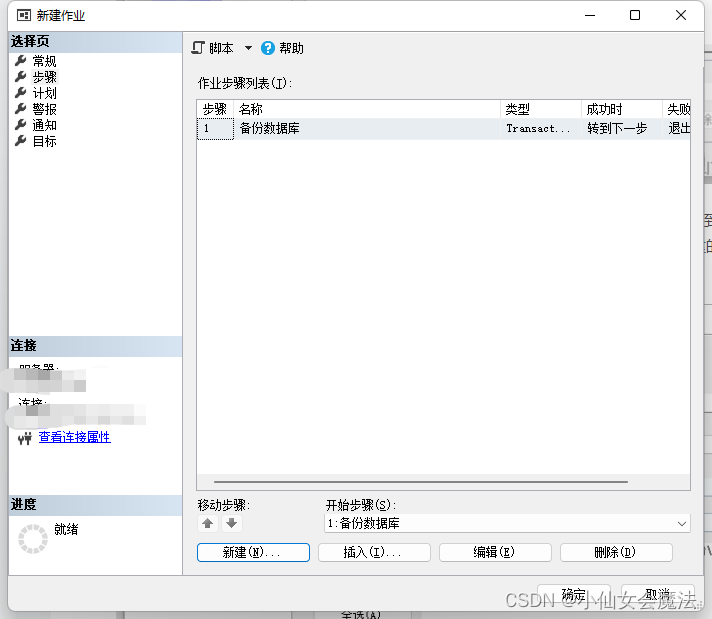The width and height of the screenshot is (712, 619).
Task: Click the 成功时 column header
Action: click(622, 109)
